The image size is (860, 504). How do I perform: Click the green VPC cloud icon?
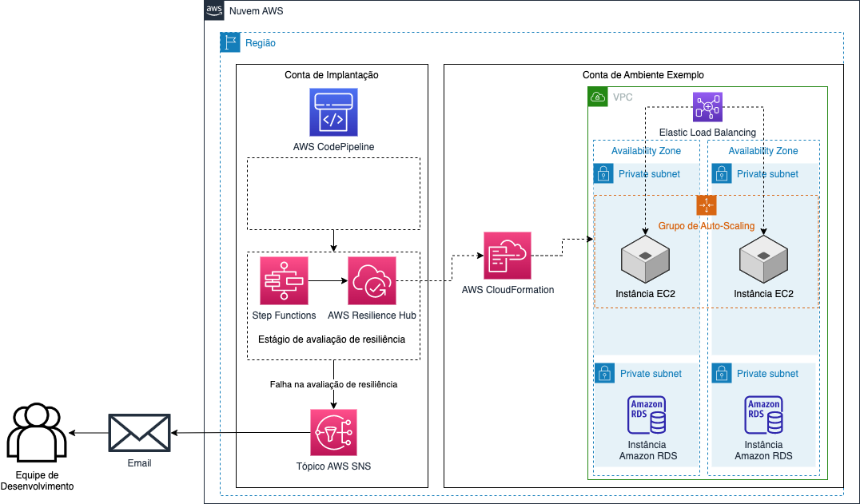pos(598,97)
